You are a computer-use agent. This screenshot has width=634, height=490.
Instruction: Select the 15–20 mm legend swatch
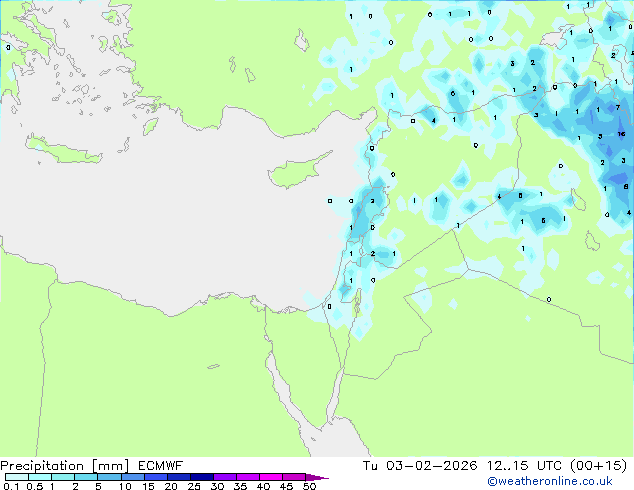click(x=155, y=477)
